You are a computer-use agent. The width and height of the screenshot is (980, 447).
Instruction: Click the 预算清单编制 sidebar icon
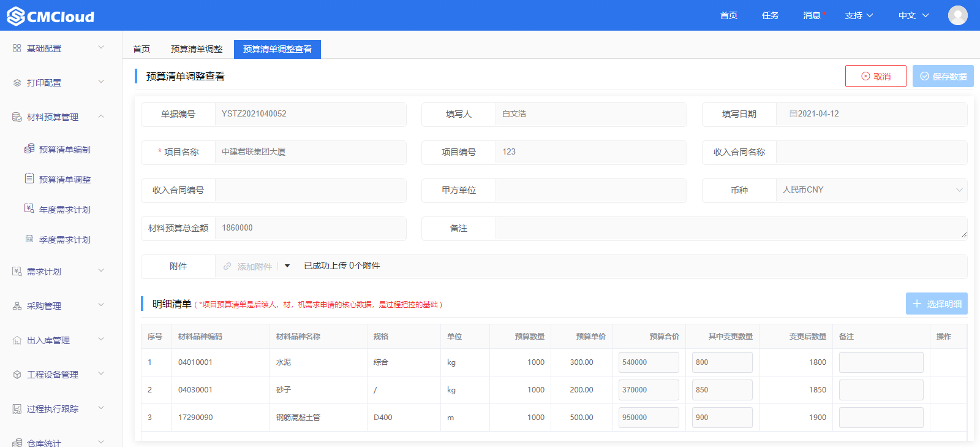click(x=29, y=149)
